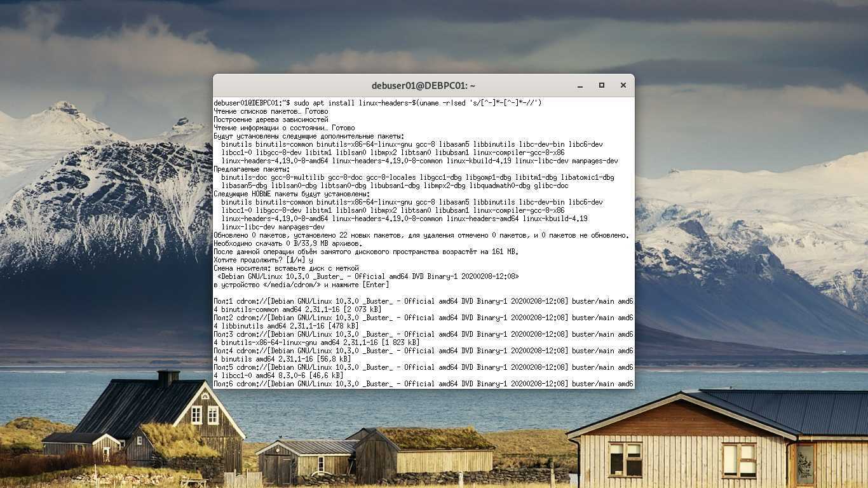
Task: Click the debuser01@DEBPC01 window title
Action: [423, 86]
